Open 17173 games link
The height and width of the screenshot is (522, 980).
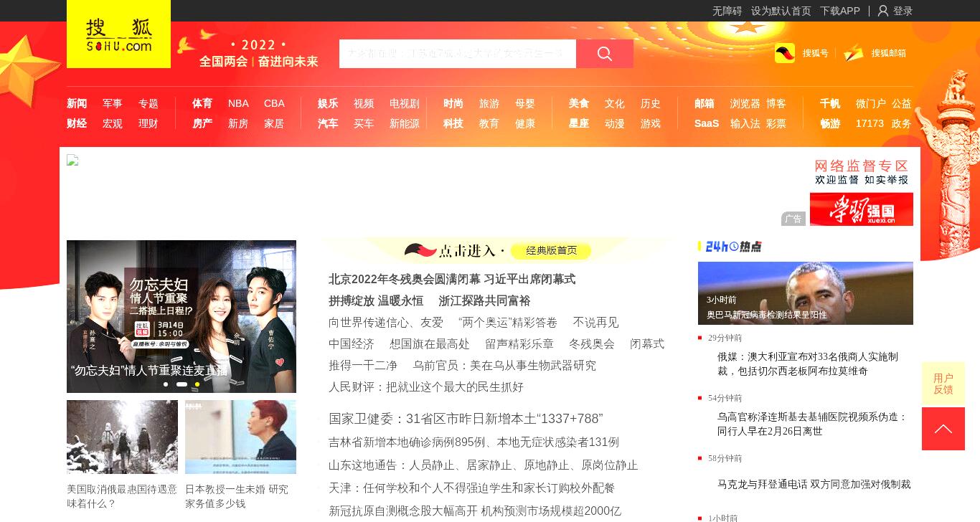coord(870,123)
